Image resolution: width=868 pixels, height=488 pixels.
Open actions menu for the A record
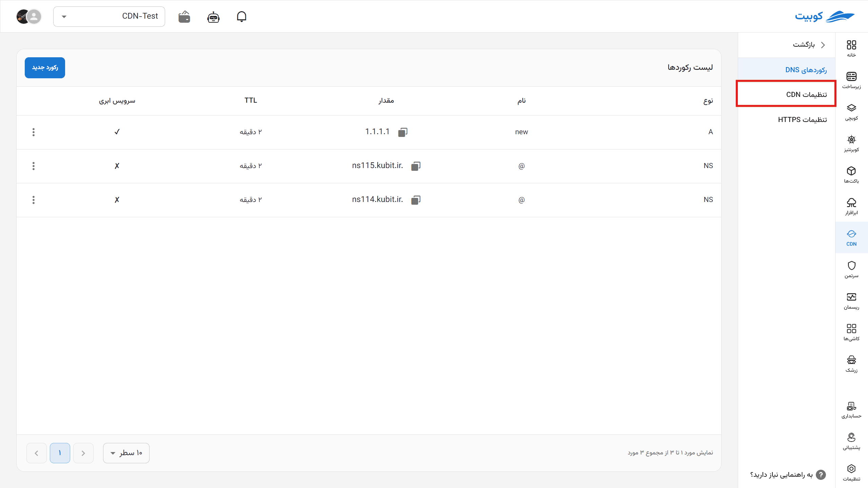tap(33, 132)
